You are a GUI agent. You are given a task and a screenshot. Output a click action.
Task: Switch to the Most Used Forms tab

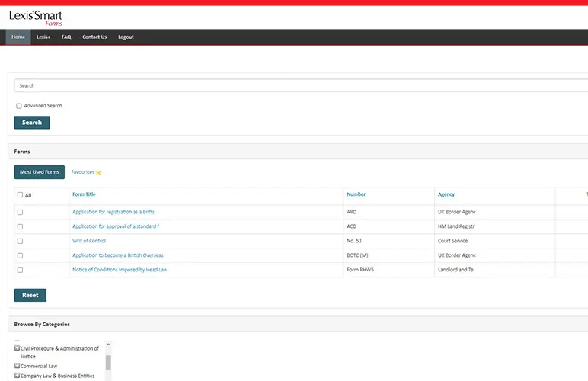pos(40,172)
